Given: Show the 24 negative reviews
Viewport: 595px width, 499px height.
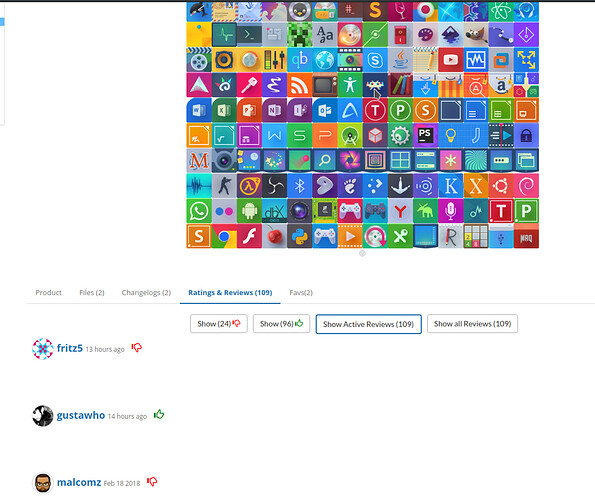Looking at the screenshot, I should pos(219,324).
